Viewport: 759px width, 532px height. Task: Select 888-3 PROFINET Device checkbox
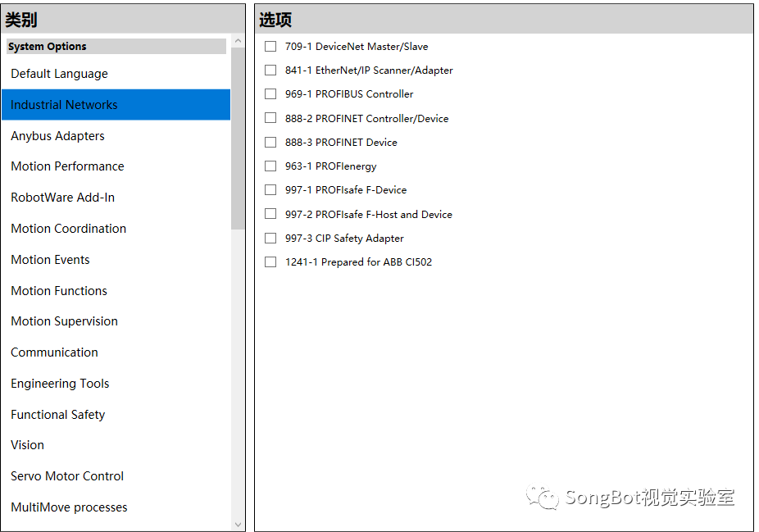click(x=270, y=143)
